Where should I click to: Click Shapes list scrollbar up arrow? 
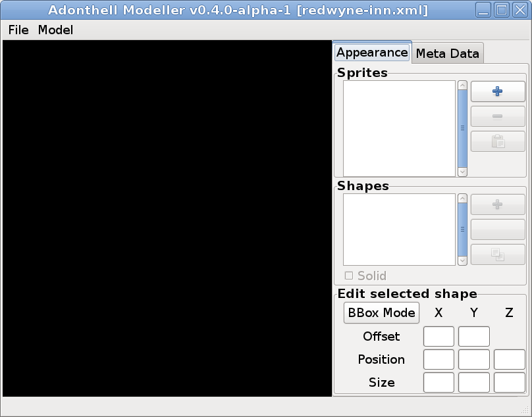click(462, 199)
